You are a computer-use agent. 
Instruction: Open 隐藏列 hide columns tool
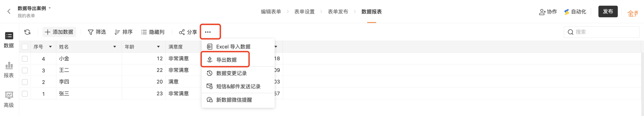[x=153, y=32]
